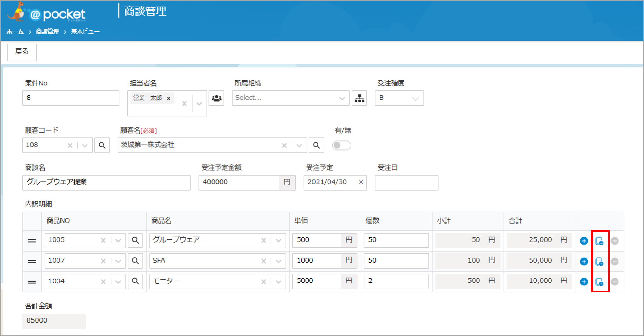Click the search icon next to 顧客コード
The image size is (644, 336).
pyautogui.click(x=102, y=145)
